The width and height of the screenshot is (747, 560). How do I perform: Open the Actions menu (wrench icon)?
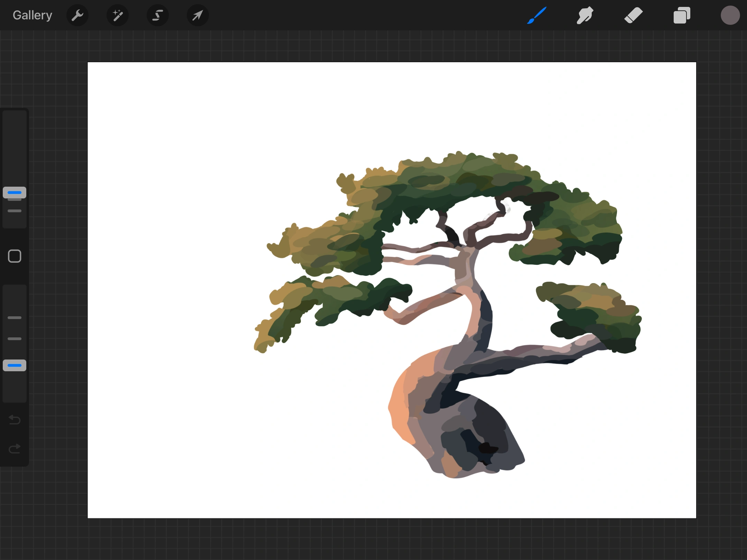[x=77, y=15]
